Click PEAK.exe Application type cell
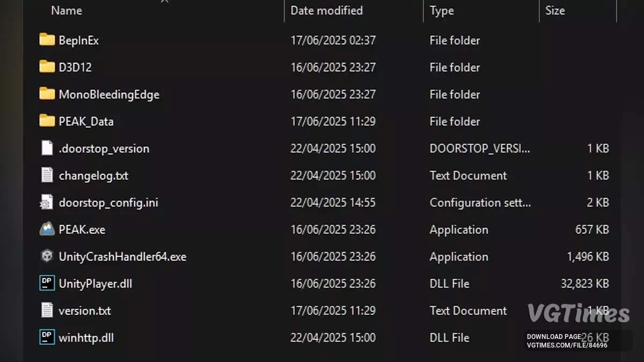The image size is (644, 362). pyautogui.click(x=459, y=230)
